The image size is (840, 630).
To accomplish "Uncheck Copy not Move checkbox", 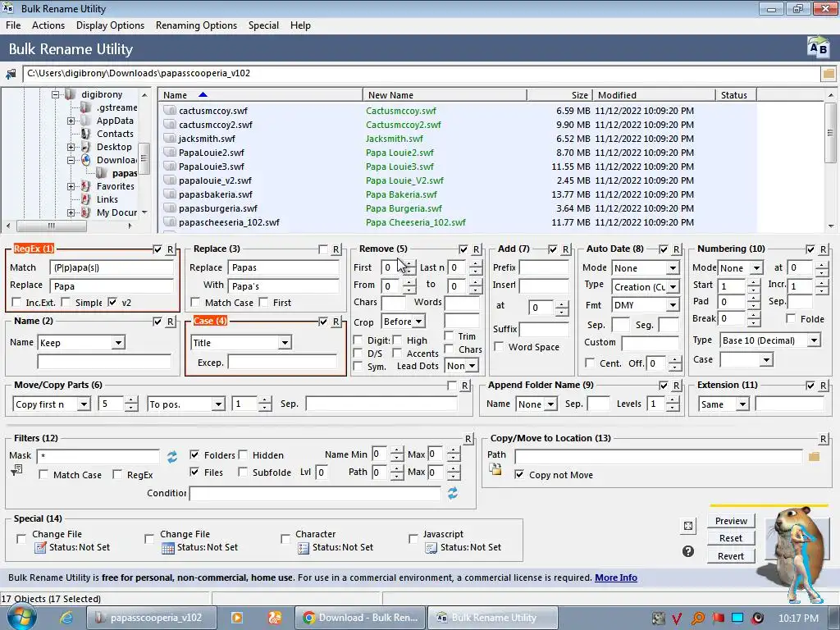I will tap(519, 475).
